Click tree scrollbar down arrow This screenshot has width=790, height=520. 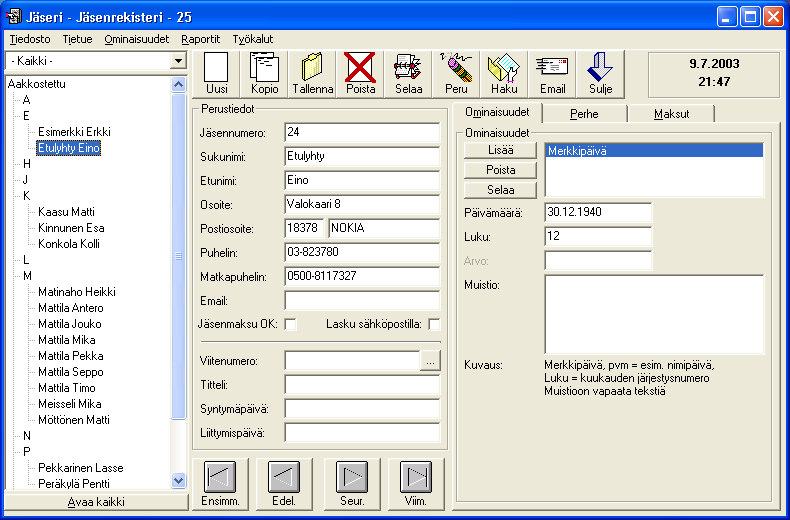[x=178, y=480]
